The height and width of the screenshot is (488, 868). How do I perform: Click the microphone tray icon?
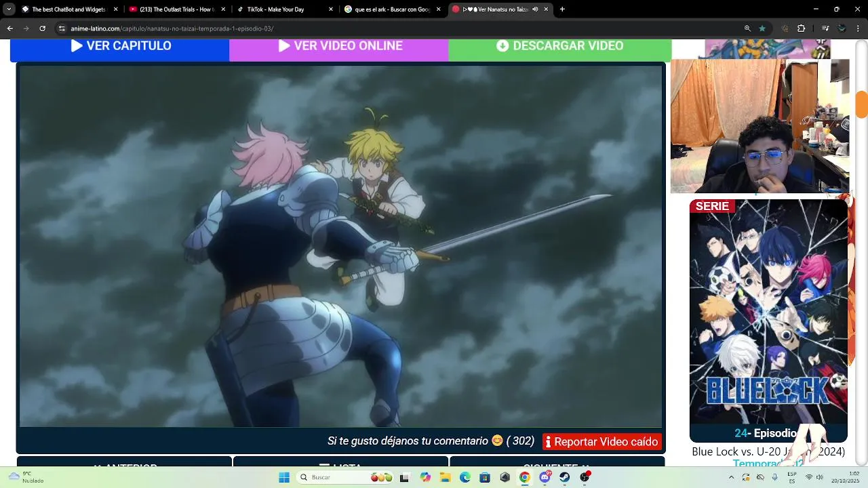pyautogui.click(x=775, y=477)
